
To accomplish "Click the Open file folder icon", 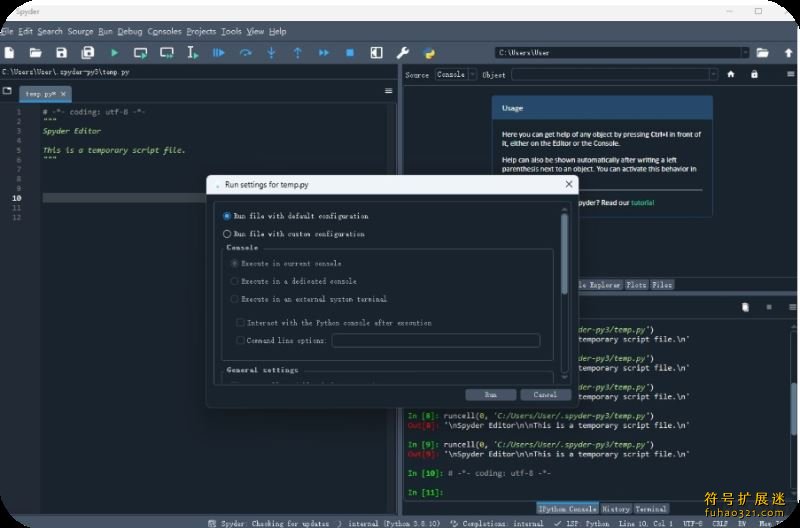I will pyautogui.click(x=35, y=53).
